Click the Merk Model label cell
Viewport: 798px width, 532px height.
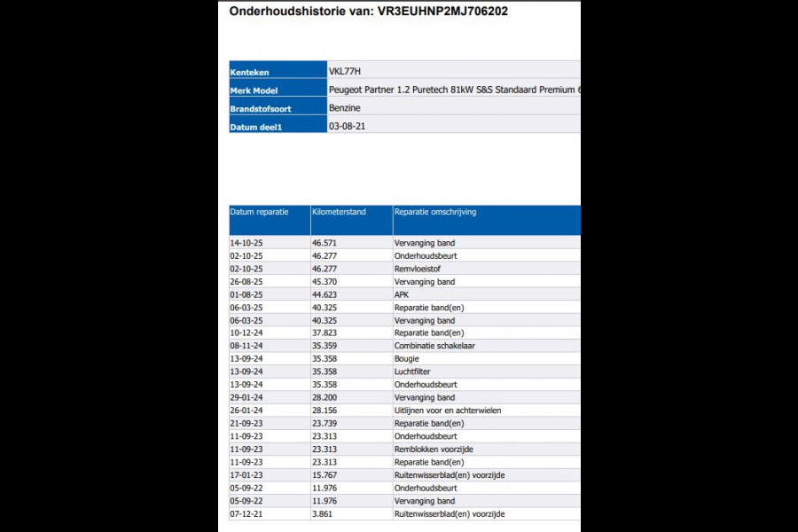point(278,88)
